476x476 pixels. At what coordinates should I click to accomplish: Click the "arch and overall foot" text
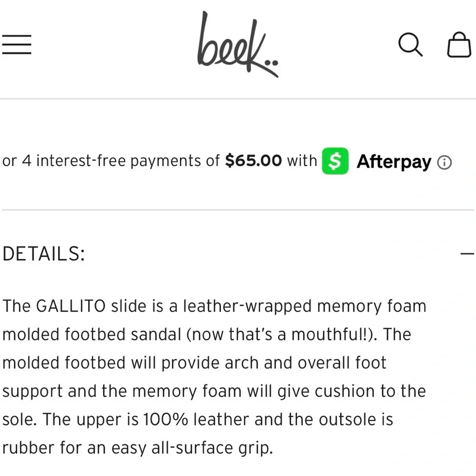308,363
